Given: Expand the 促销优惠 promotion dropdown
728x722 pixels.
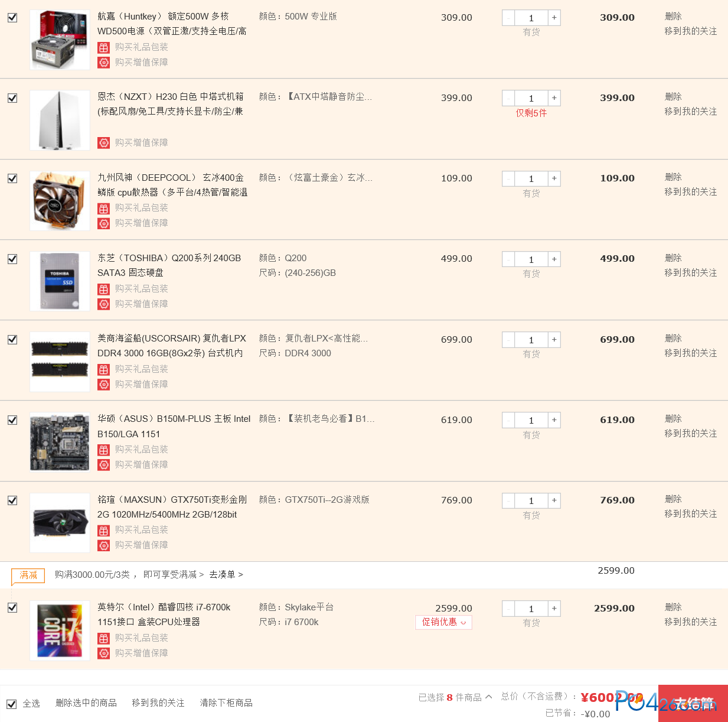Looking at the screenshot, I should coord(443,622).
